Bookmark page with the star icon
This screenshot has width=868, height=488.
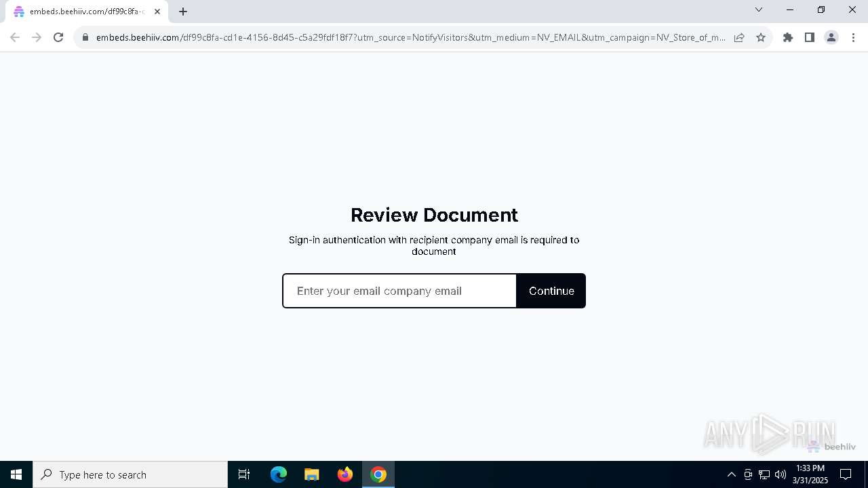761,37
